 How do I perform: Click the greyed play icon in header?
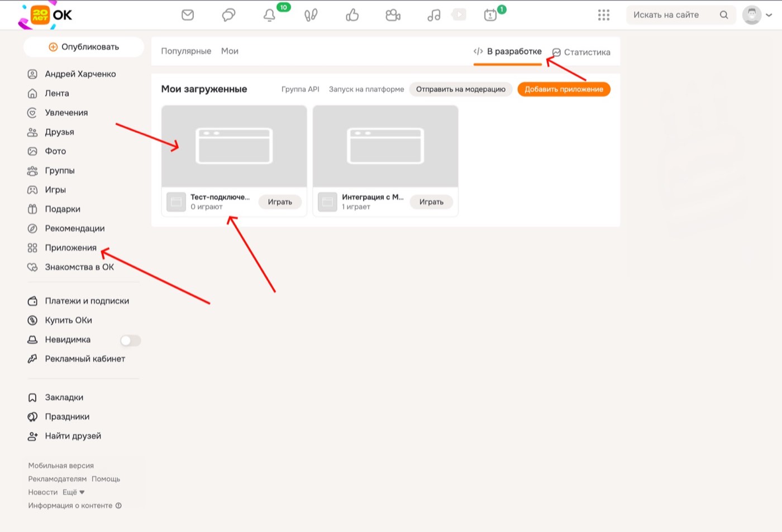click(459, 15)
